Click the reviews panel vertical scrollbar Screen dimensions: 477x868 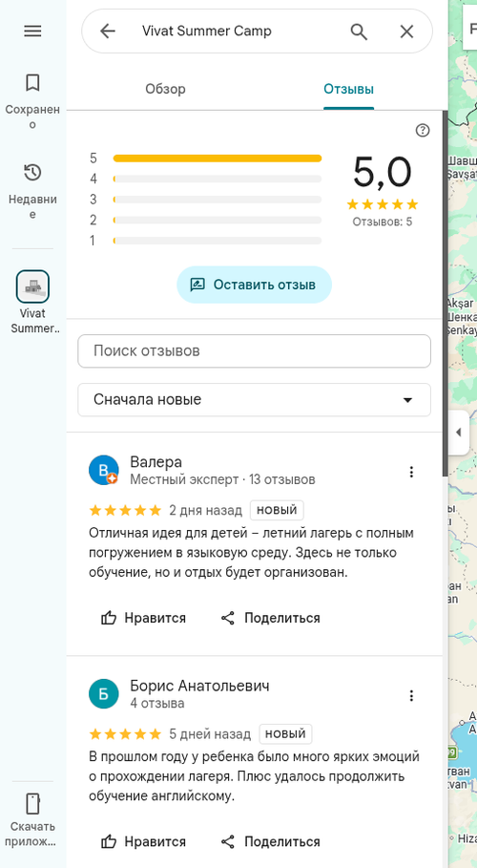click(445, 293)
